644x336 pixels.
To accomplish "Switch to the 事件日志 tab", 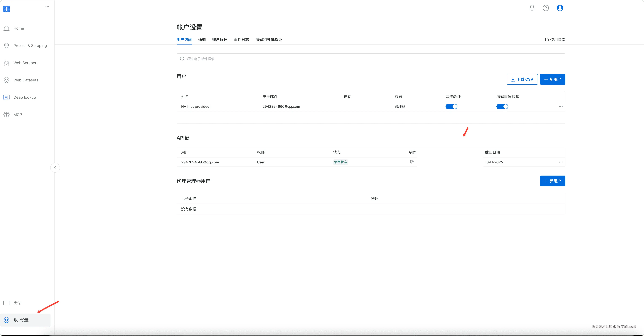I will tap(241, 40).
